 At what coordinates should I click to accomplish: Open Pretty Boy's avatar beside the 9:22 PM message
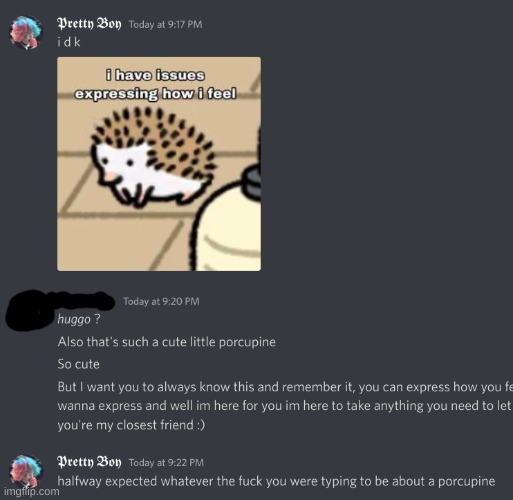[26, 471]
